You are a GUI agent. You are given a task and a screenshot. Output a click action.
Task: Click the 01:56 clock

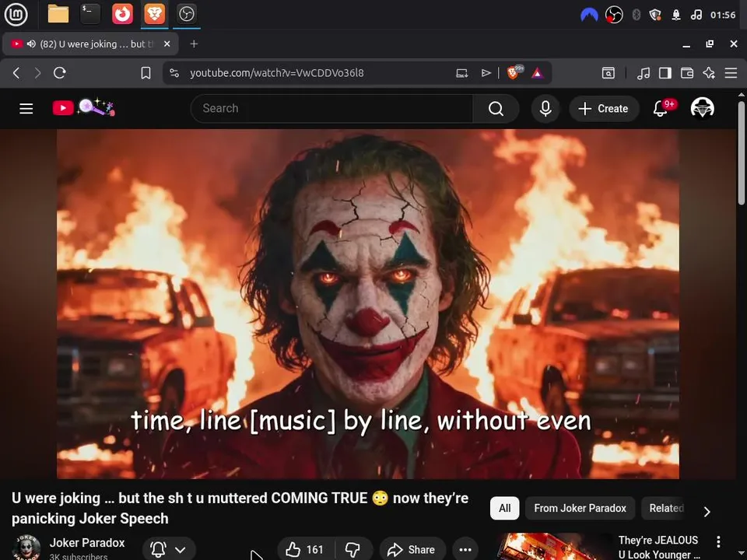click(723, 16)
